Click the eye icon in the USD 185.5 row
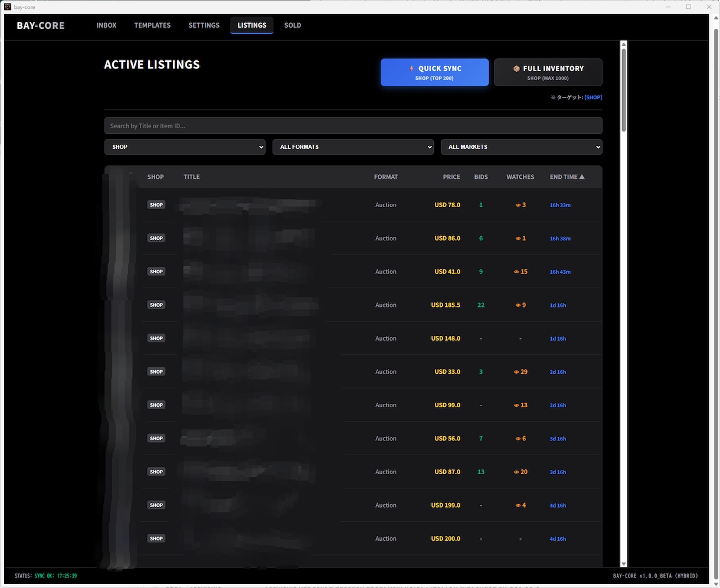 click(518, 305)
